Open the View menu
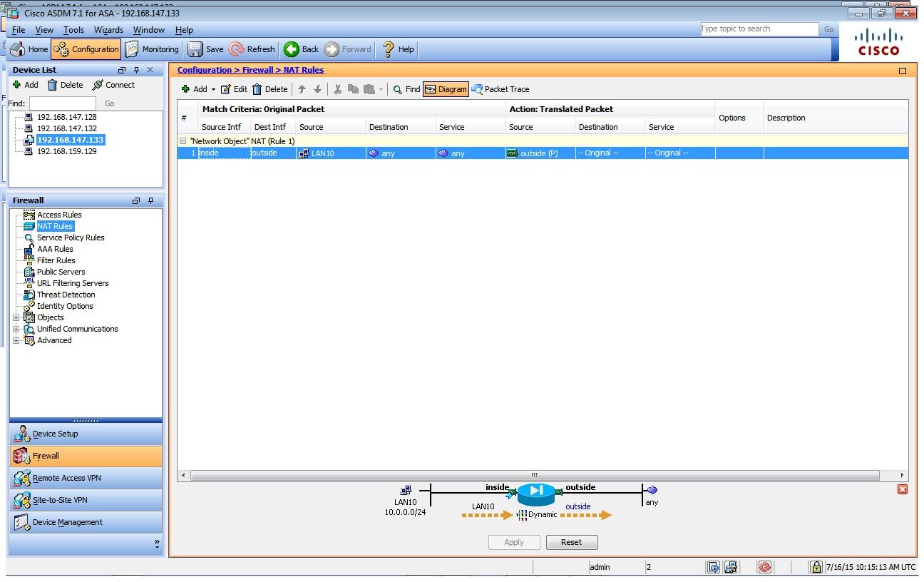Screen dimensions: 924x582 click(44, 30)
